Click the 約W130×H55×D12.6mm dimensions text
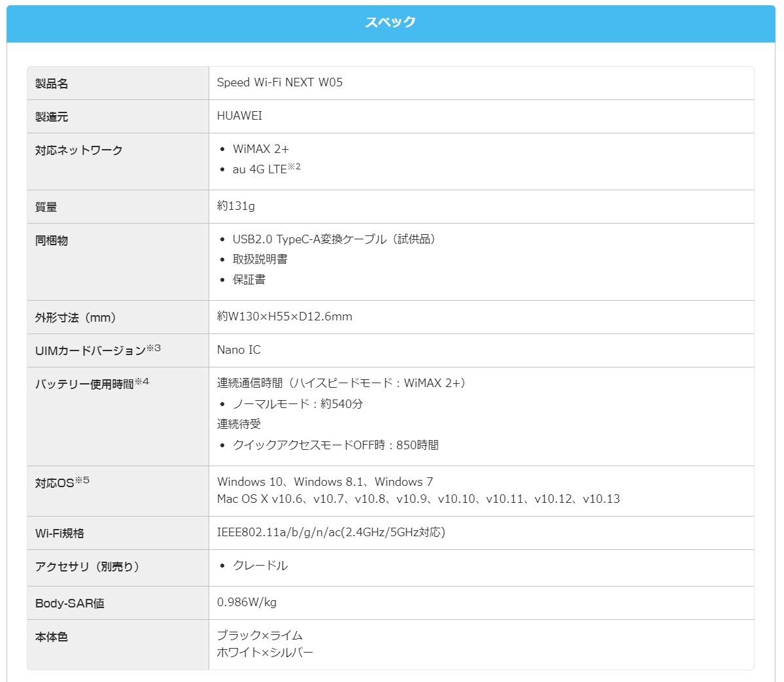Screen dimensions: 784x682 click(x=284, y=316)
